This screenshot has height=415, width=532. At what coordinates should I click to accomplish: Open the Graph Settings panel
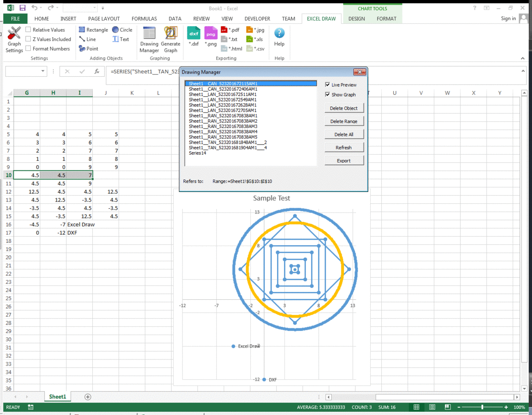tap(14, 39)
